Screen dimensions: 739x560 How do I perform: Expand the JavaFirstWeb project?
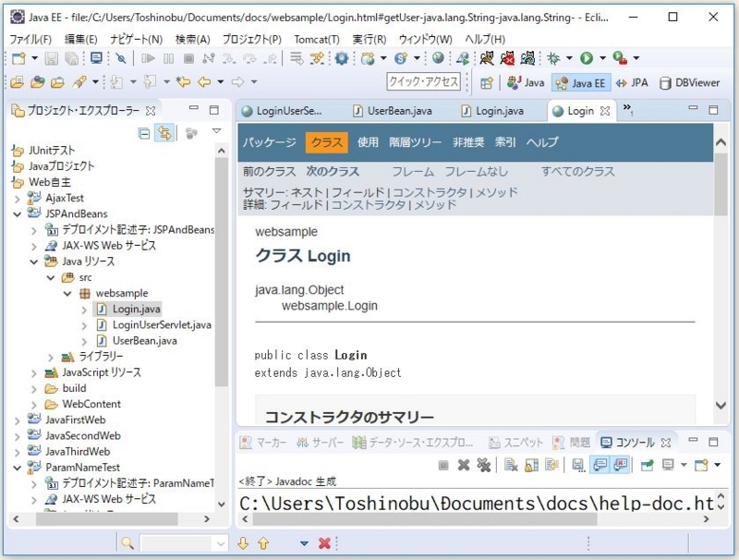[x=18, y=420]
